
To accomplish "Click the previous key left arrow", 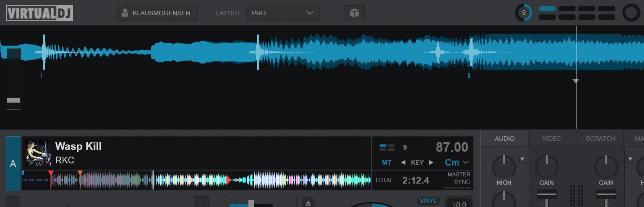I will click(x=403, y=162).
